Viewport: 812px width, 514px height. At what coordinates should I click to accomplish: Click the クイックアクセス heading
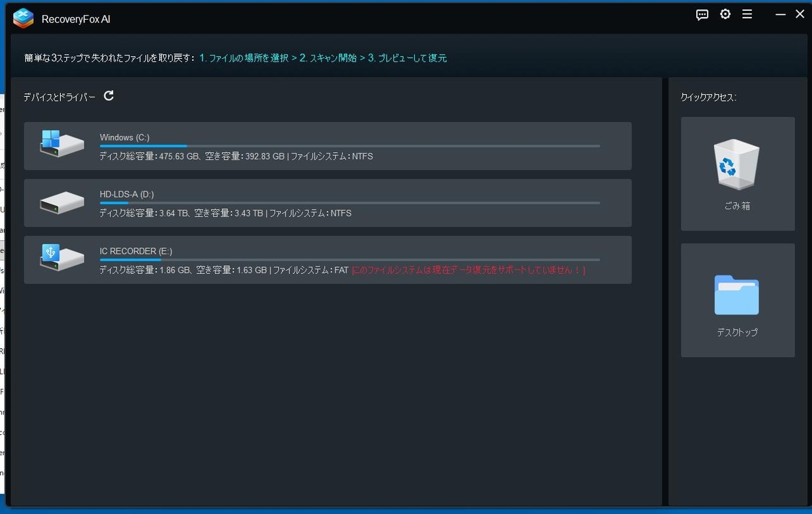pos(708,97)
